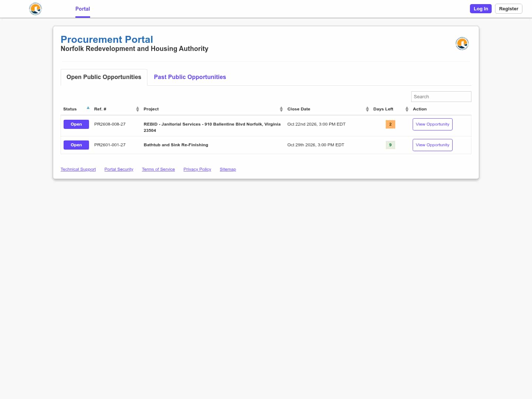Screen dimensions: 532x399
Task: Switch to the Open Public Opportunities tab
Action: pos(104,77)
